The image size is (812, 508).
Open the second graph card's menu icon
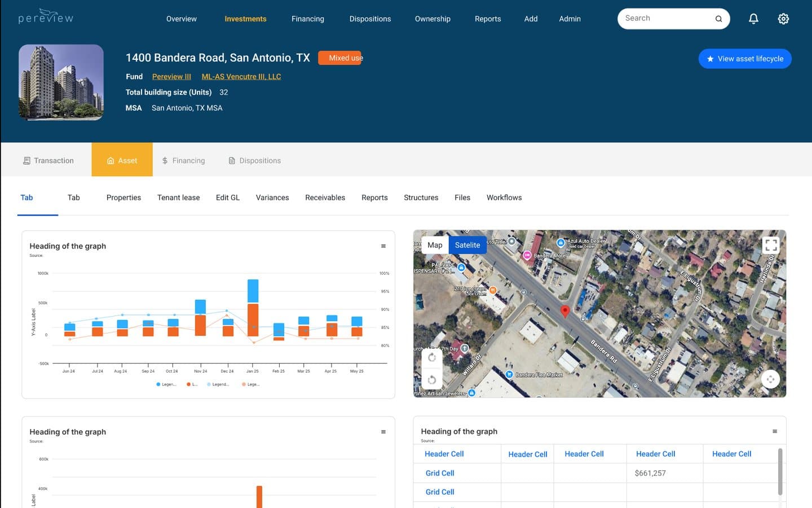(x=383, y=432)
